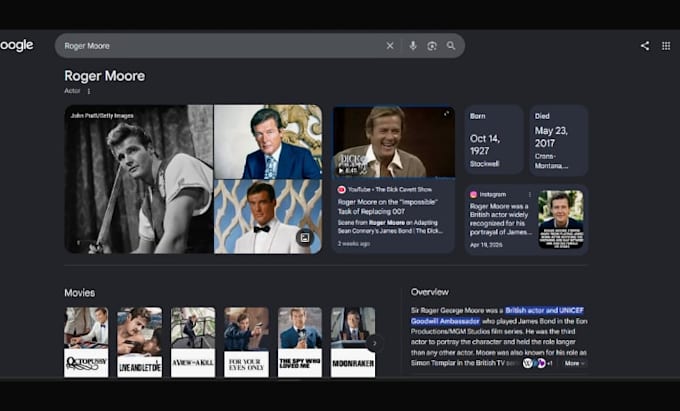Open the Octopussy movie card

86,342
